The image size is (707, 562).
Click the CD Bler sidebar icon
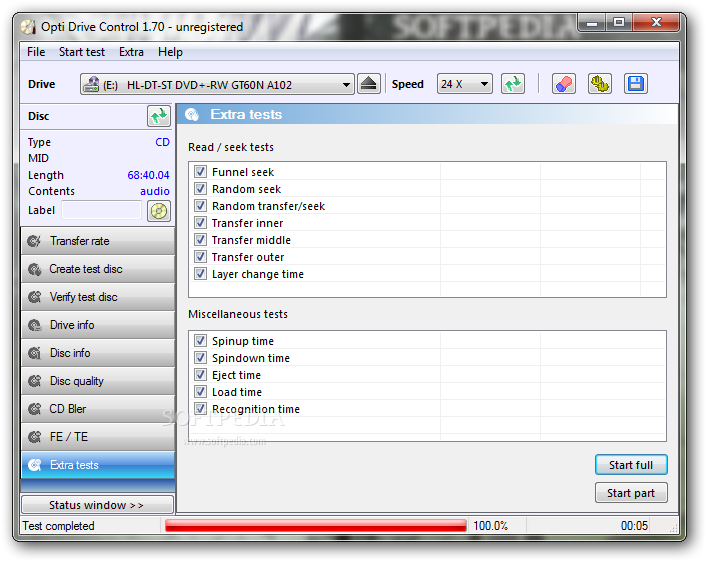(34, 409)
